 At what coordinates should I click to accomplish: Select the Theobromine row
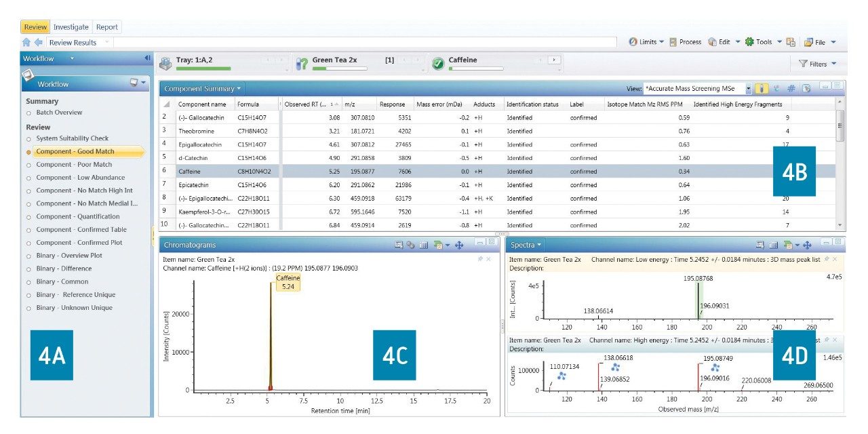498,131
